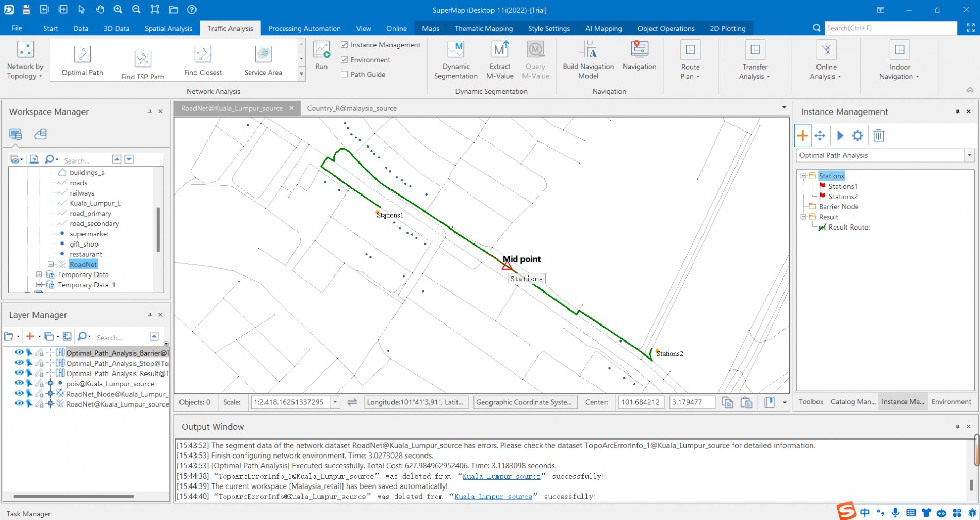Copy the center coordinates icon

coord(727,402)
